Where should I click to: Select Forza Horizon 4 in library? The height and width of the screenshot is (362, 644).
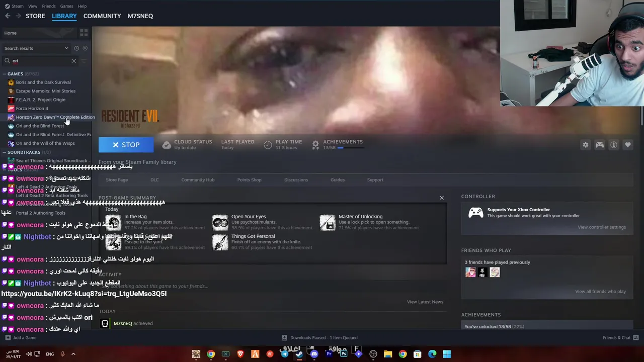32,109
